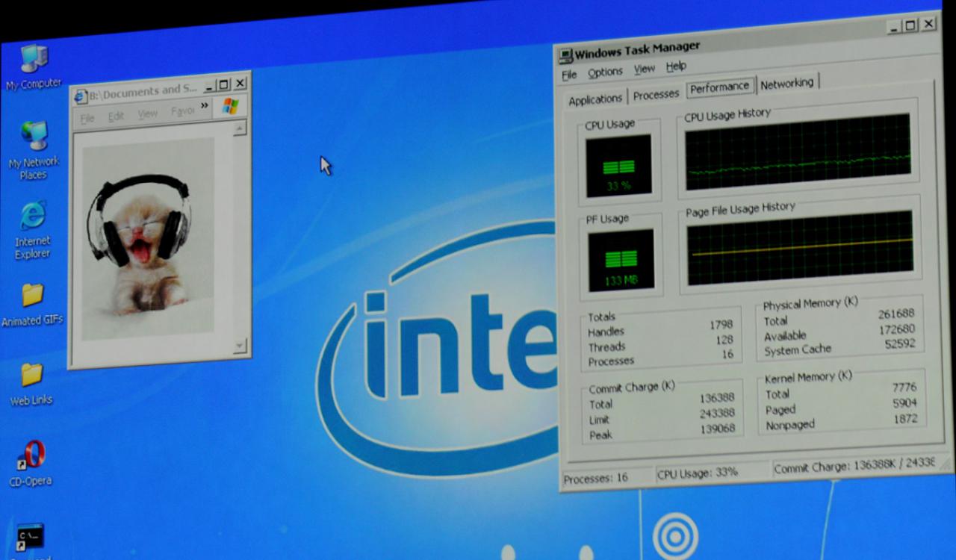Screen dimensions: 956x560
Task: Click Commit Charge Limit 243388
Action: 716,414
